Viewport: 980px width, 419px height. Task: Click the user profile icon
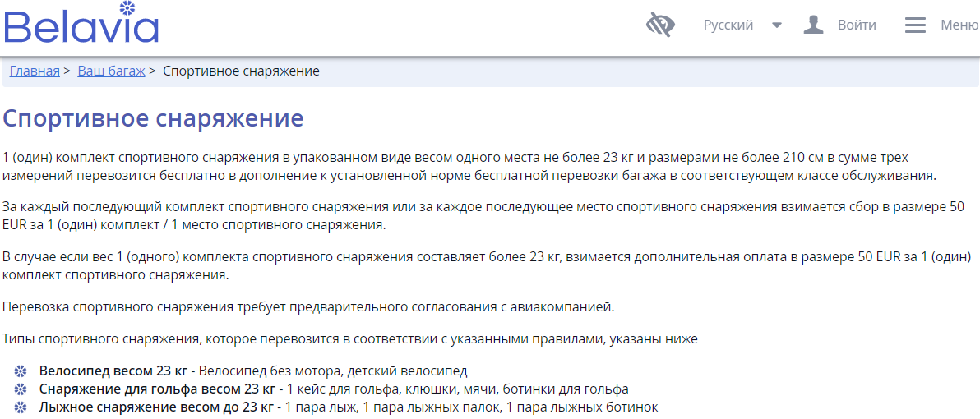pyautogui.click(x=813, y=25)
